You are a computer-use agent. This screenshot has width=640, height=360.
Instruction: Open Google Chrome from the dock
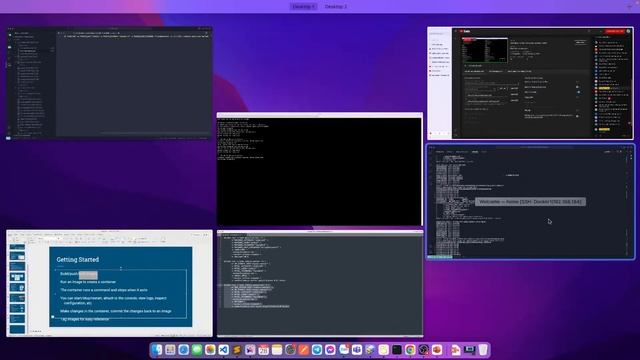410,350
